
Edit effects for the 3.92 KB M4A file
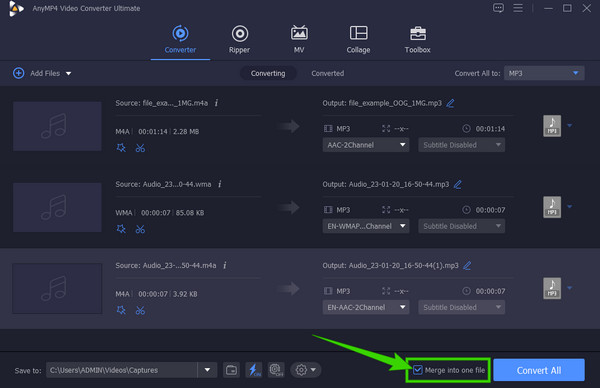point(121,310)
